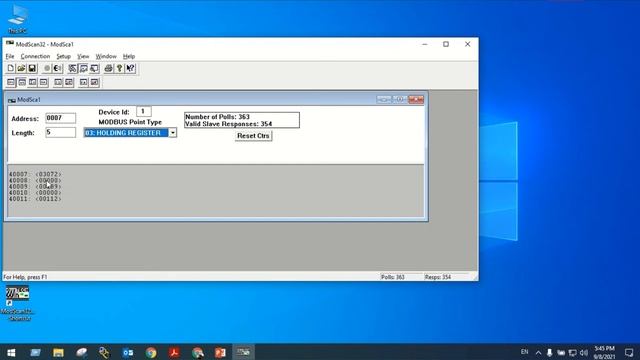The width and height of the screenshot is (640, 360).
Task: Open the taskbar clock showing 3:45 PM
Action: 604,352
